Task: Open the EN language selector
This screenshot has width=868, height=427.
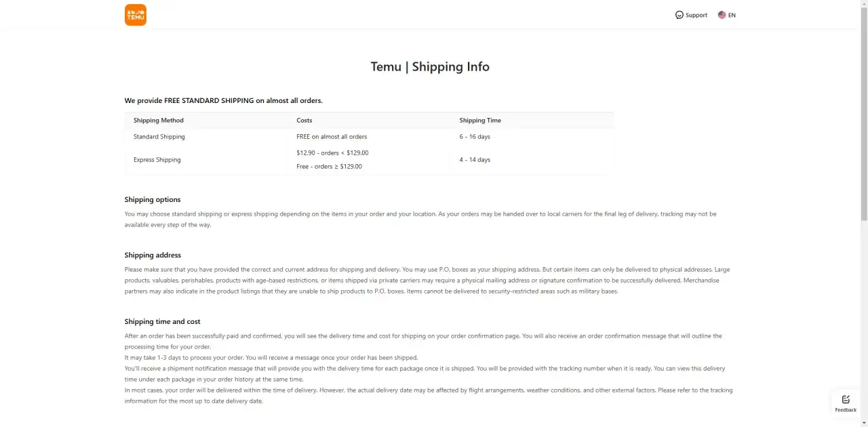Action: [732, 15]
